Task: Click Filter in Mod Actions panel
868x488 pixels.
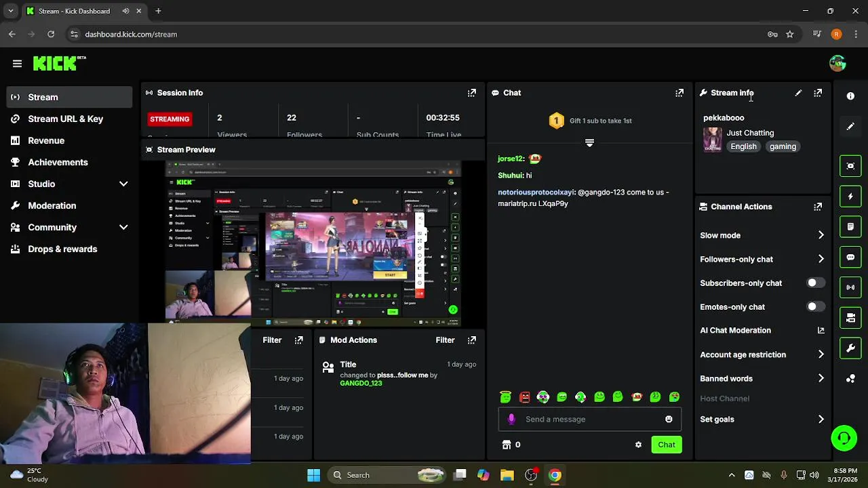Action: coord(445,340)
